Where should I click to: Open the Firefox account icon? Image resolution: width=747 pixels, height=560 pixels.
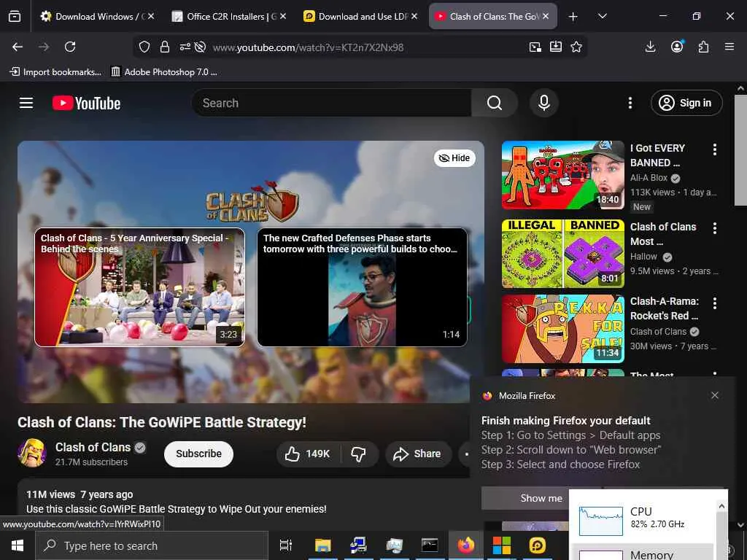tap(677, 47)
